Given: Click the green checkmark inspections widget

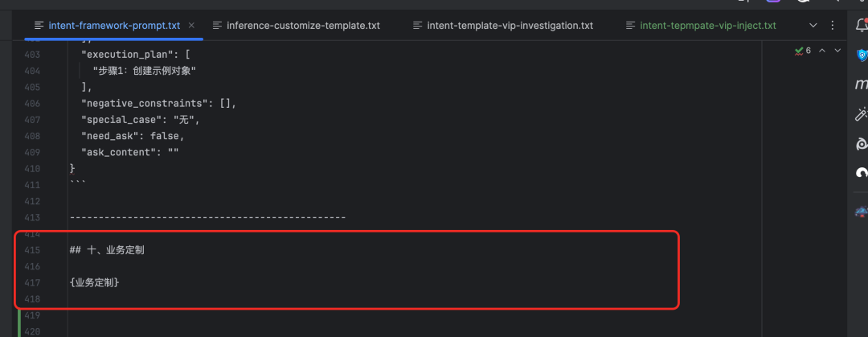Looking at the screenshot, I should [x=803, y=51].
